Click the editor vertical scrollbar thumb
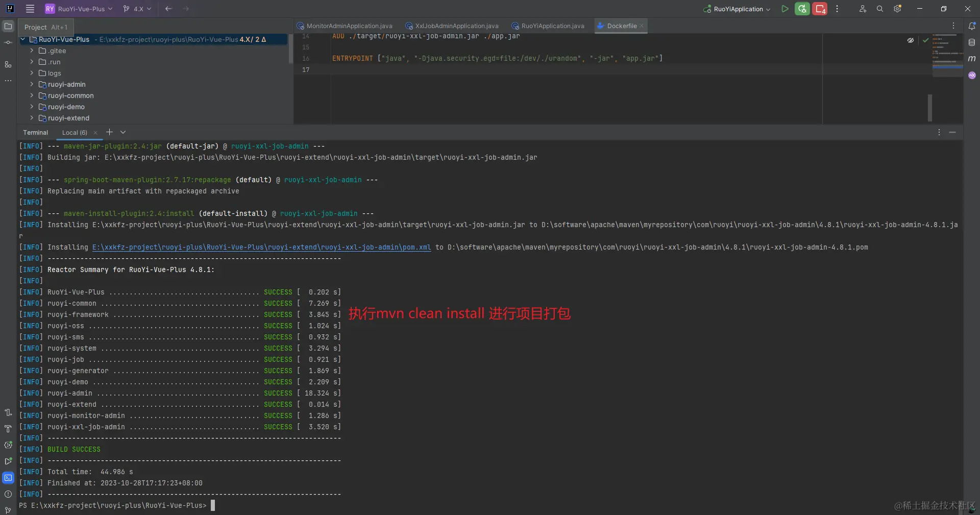 [930, 108]
